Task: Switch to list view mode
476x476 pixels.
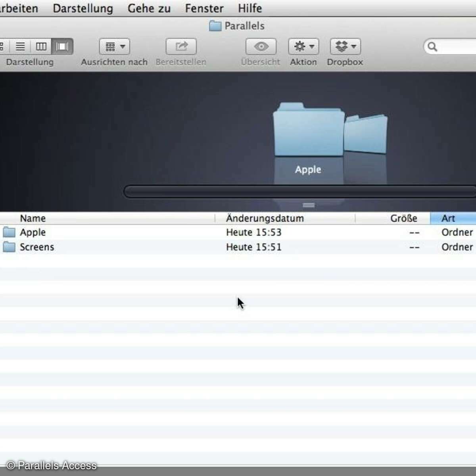Action: (x=20, y=47)
